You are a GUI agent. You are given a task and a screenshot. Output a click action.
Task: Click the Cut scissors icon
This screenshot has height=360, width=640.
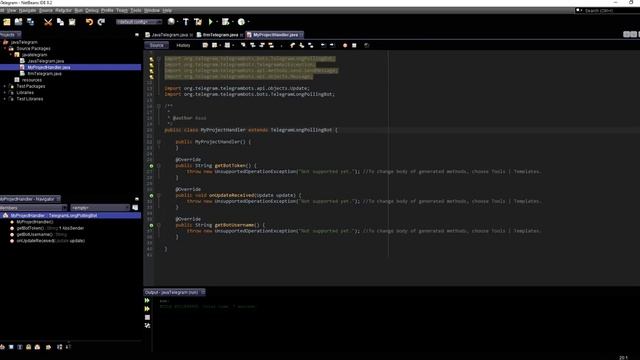click(48, 22)
